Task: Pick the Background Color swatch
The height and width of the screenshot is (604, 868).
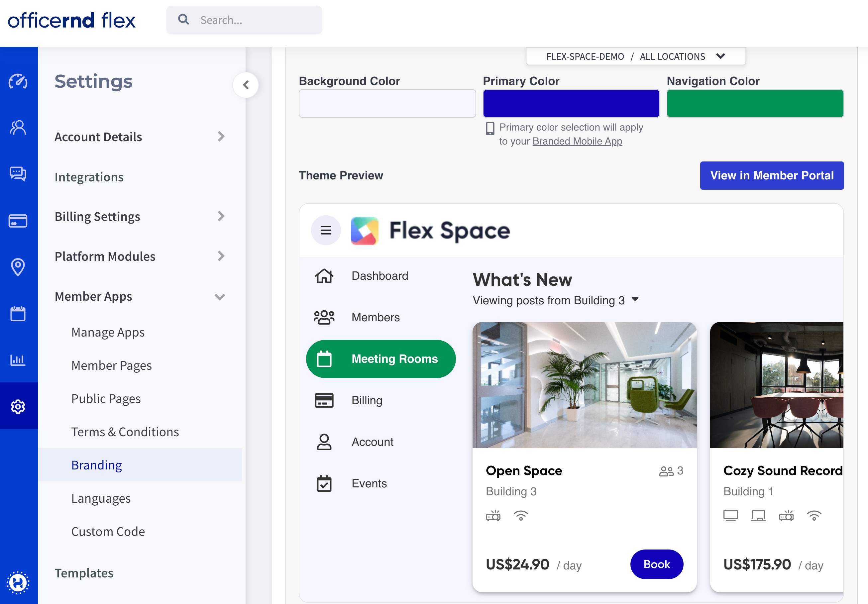Action: point(387,103)
